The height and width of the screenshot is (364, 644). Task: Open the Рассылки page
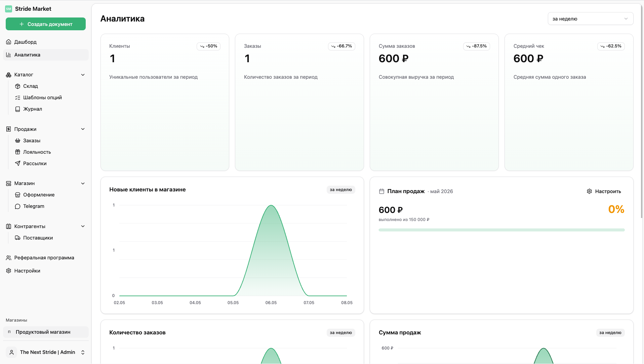50,163
